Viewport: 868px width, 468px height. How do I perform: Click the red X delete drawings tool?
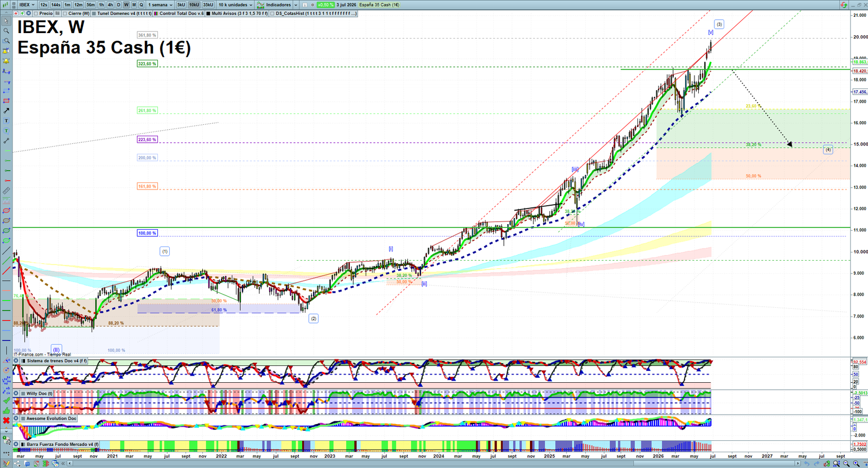click(6, 420)
